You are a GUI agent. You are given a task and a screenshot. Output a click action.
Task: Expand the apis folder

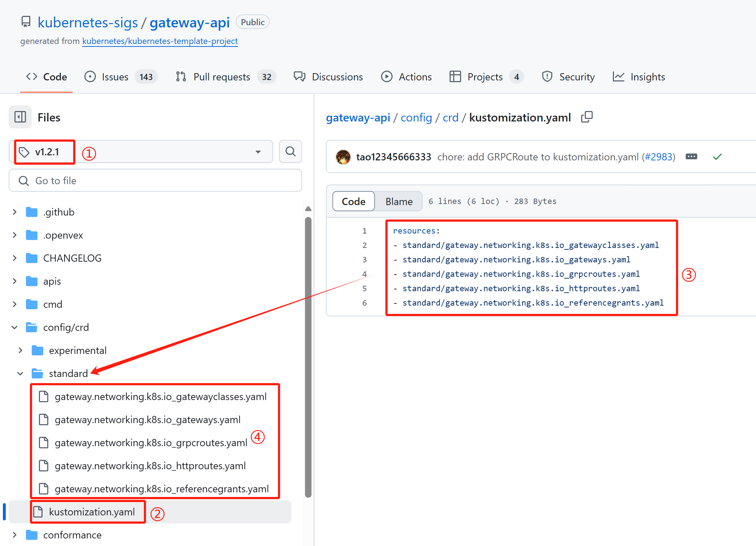15,281
